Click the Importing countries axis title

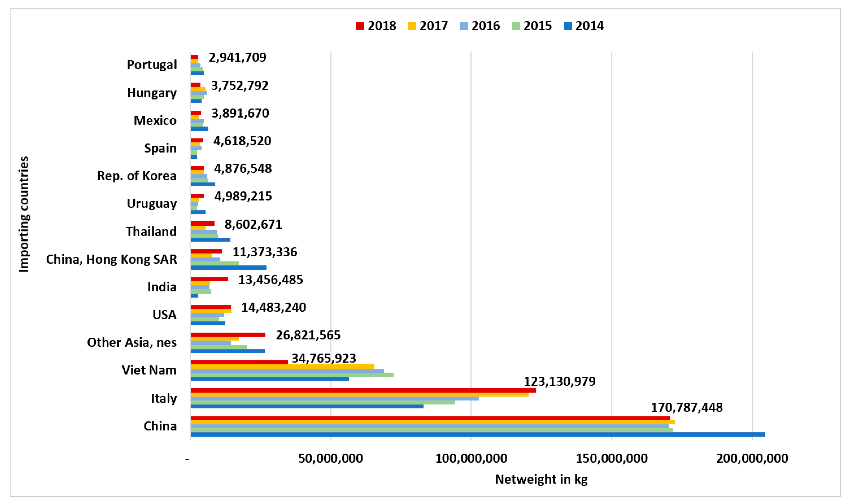pyautogui.click(x=24, y=214)
